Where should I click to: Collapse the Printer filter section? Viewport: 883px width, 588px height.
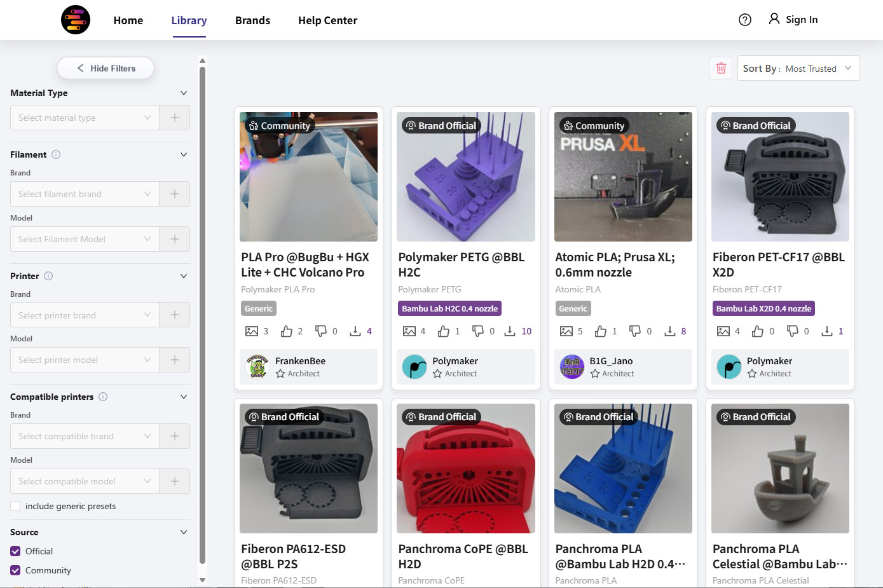184,276
